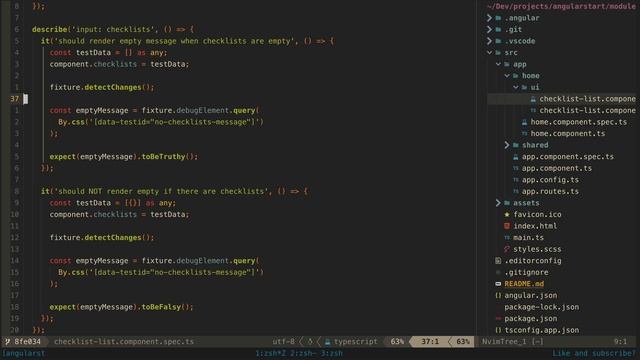Click the src folder icon
Image resolution: width=640 pixels, height=360 pixels.
[498, 53]
